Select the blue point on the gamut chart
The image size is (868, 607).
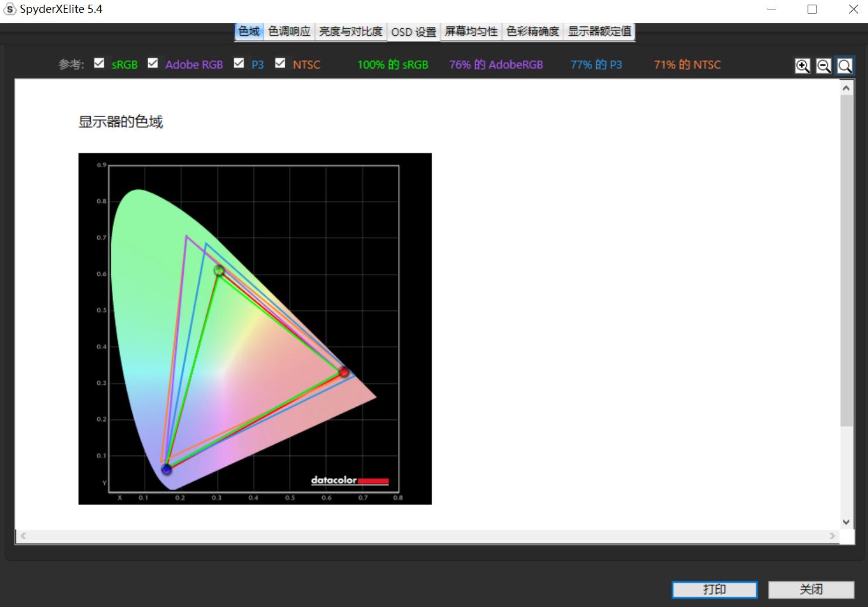click(x=166, y=469)
